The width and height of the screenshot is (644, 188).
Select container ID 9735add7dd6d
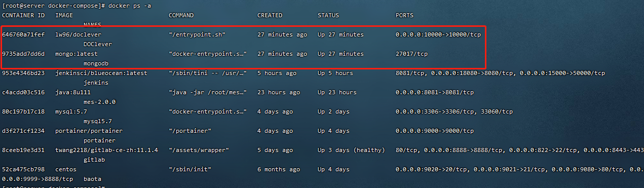pyautogui.click(x=23, y=54)
